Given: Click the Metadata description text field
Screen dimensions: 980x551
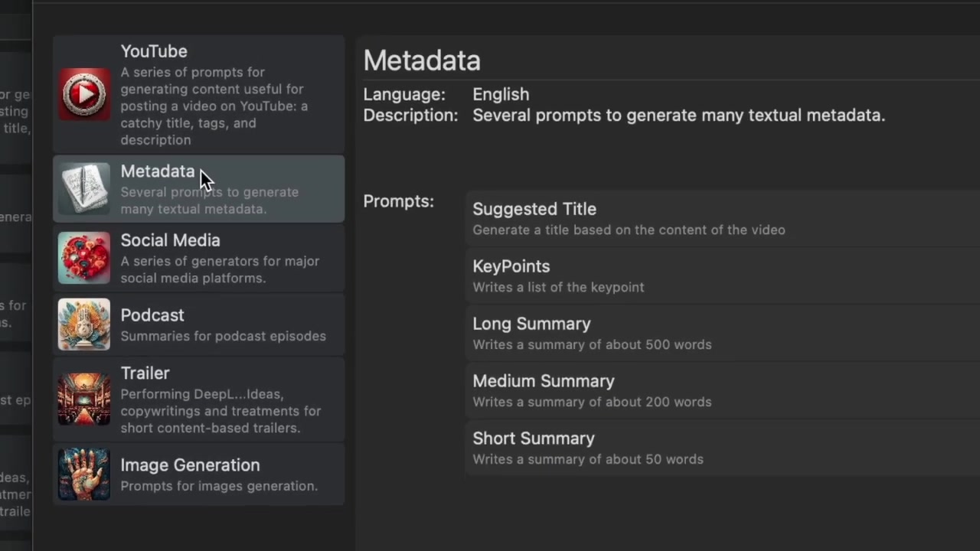Looking at the screenshot, I should pyautogui.click(x=678, y=116).
